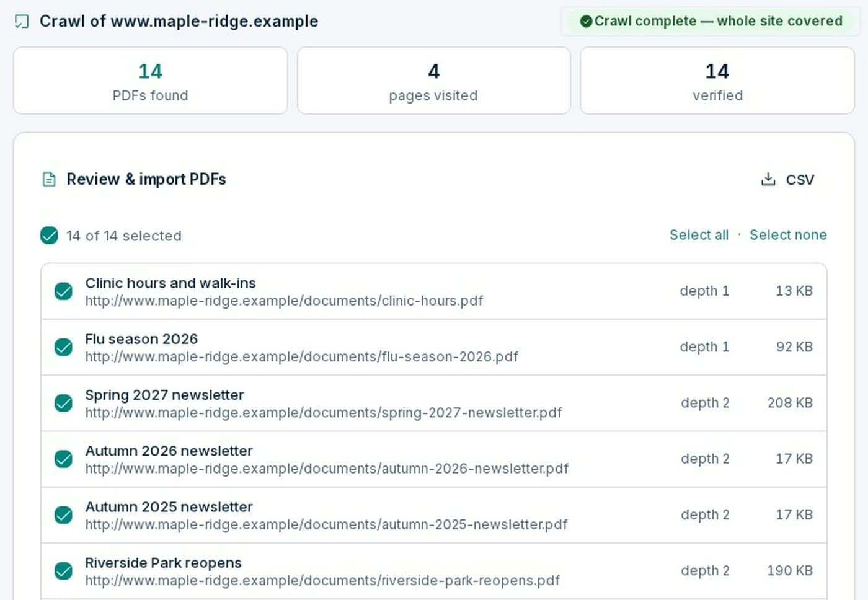
Task: Click the Select none link
Action: point(788,235)
